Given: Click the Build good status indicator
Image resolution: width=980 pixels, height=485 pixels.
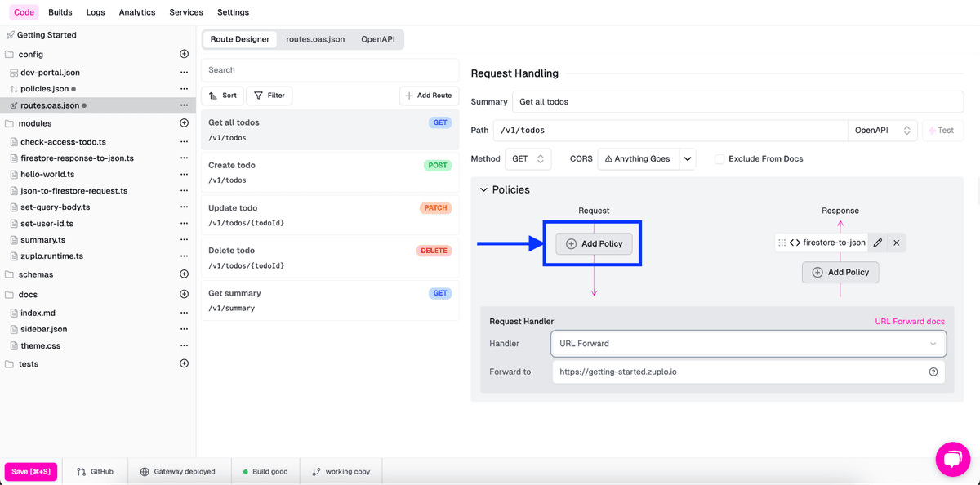Looking at the screenshot, I should 265,471.
